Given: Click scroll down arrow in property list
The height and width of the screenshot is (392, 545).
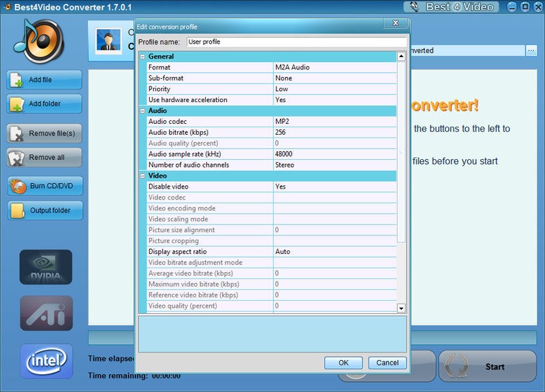Looking at the screenshot, I should point(401,308).
